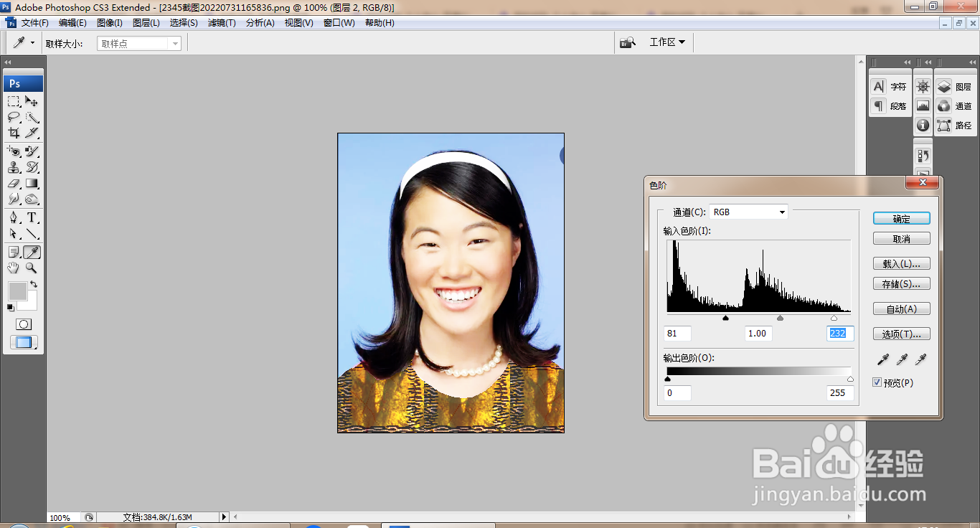
Task: Open the Navigator panel wheel icon
Action: (x=923, y=86)
